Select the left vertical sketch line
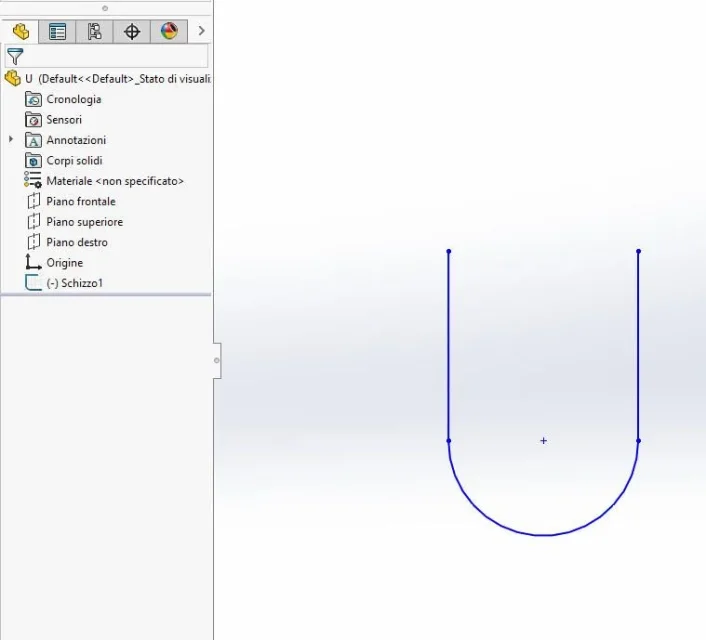The width and height of the screenshot is (706, 640). coord(448,346)
